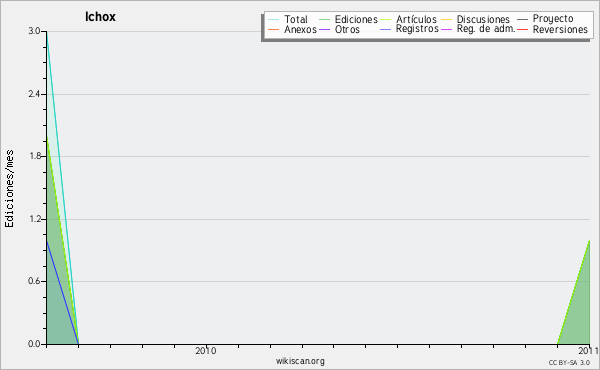The image size is (600, 370).
Task: Click the y-axis value 0.0
Action: pos(34,344)
